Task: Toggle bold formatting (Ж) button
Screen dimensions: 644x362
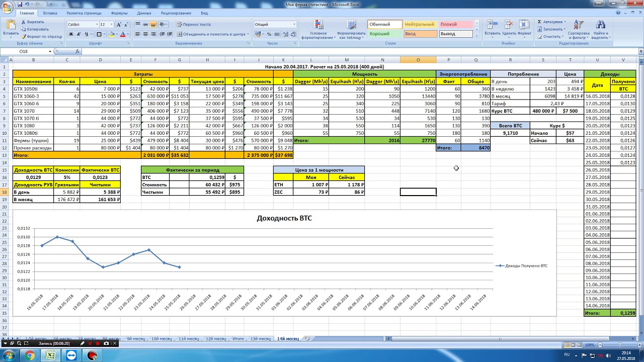Action: 71,34
